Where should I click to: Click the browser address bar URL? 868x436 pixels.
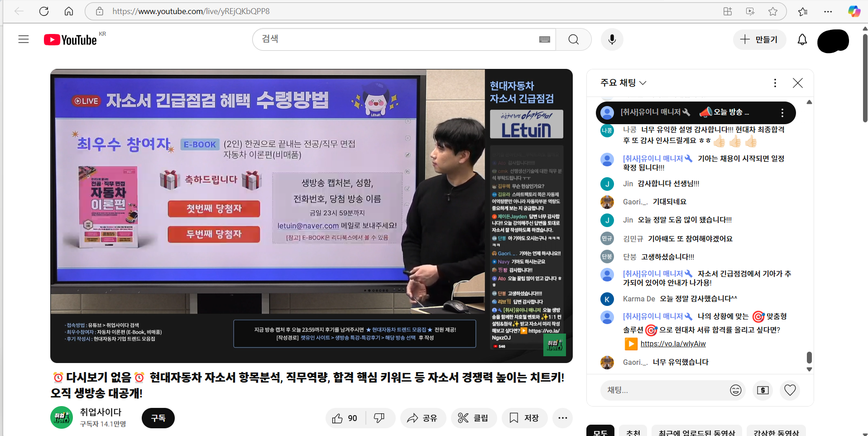pos(191,11)
